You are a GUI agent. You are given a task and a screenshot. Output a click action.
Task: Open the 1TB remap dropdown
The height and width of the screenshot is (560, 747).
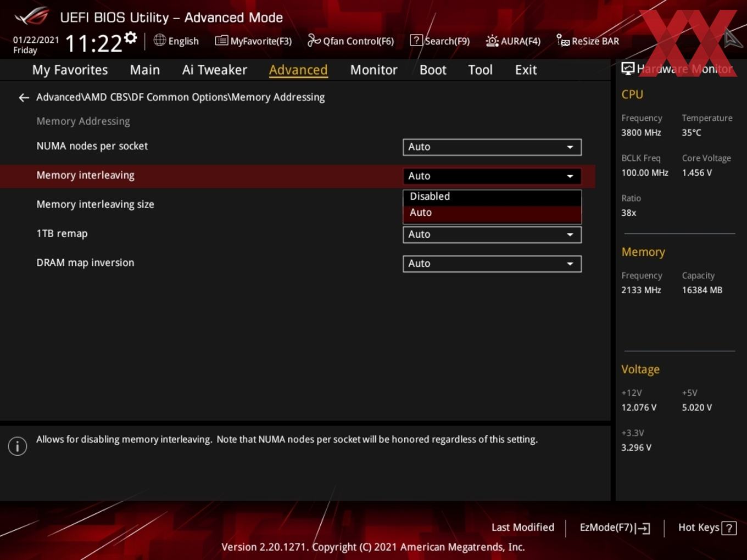coord(492,234)
